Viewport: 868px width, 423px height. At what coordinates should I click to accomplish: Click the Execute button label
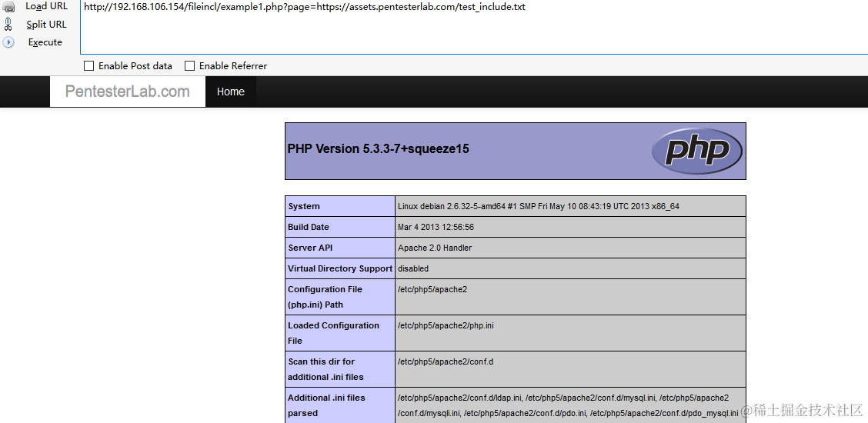click(45, 42)
